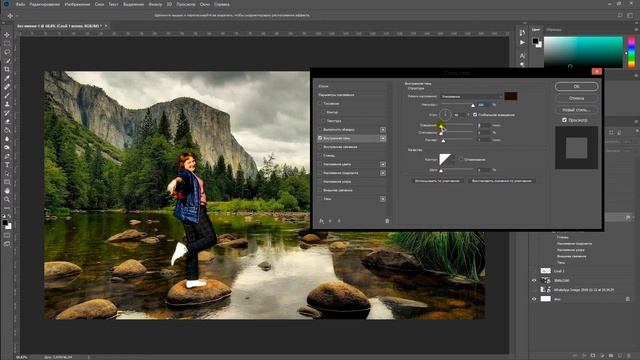The height and width of the screenshot is (360, 640).
Task: Click the lock icon on Фон layer
Action: pyautogui.click(x=628, y=299)
